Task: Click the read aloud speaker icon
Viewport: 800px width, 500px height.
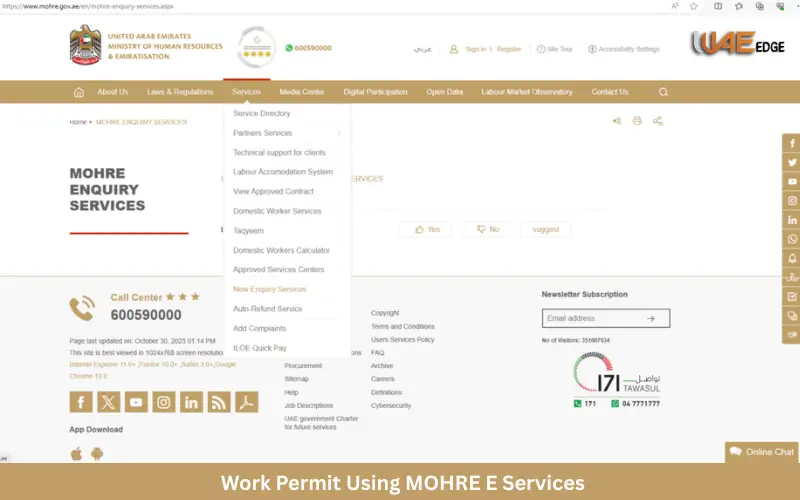Action: point(617,121)
